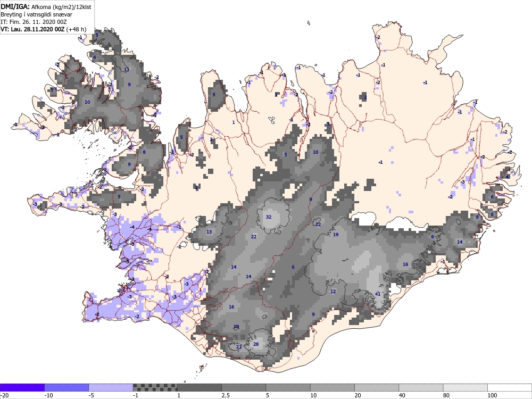The image size is (532, 399).
Task: Click the valid time 'VT: Lau. 28.11.2020 00Z (+48 h)'
Action: (x=44, y=29)
